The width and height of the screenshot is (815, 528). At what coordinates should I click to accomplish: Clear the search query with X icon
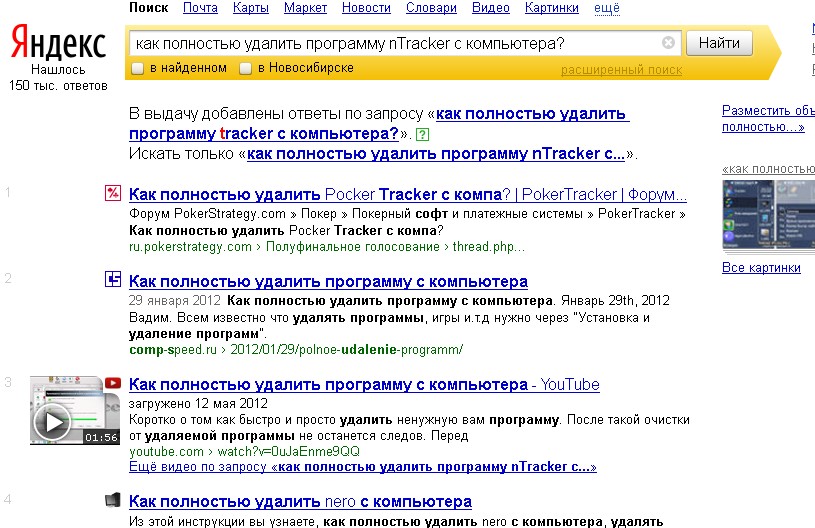(668, 43)
